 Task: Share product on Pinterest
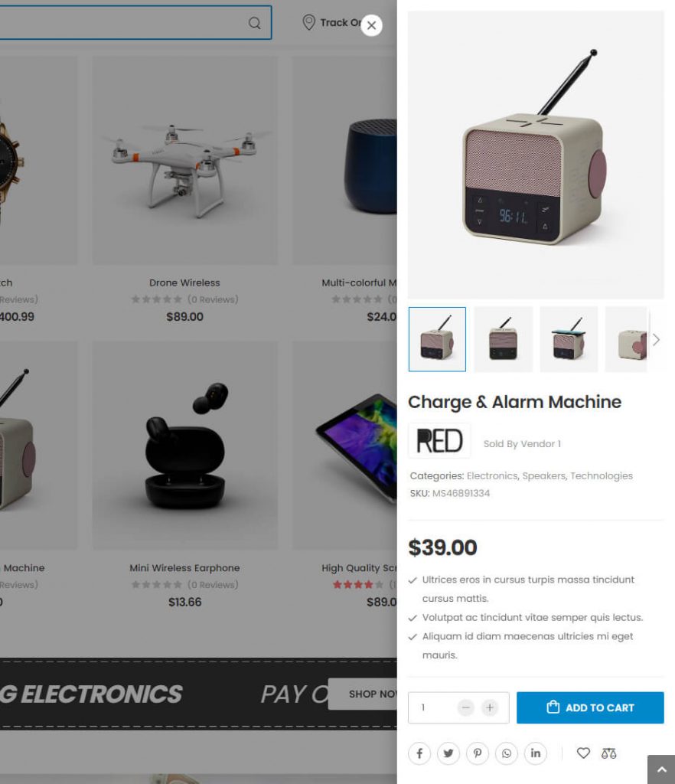pyautogui.click(x=478, y=753)
